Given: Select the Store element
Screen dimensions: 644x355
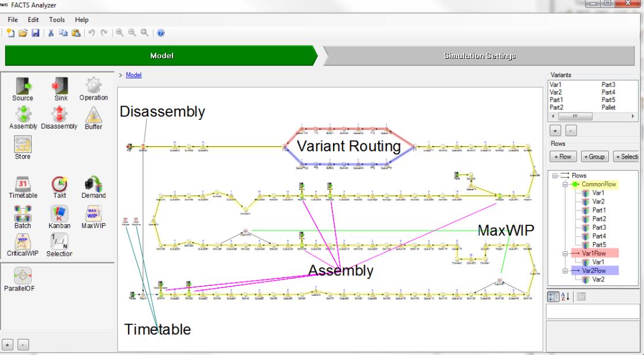Looking at the screenshot, I should 23,148.
